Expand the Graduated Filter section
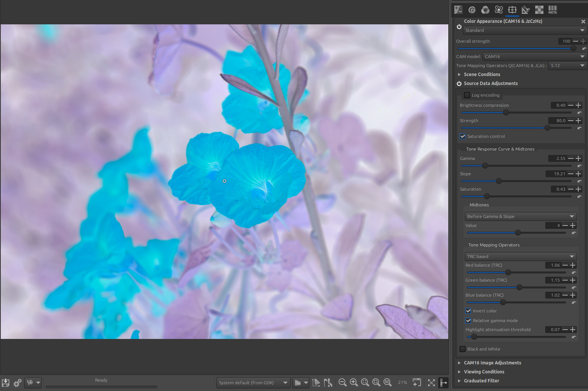 [481, 381]
